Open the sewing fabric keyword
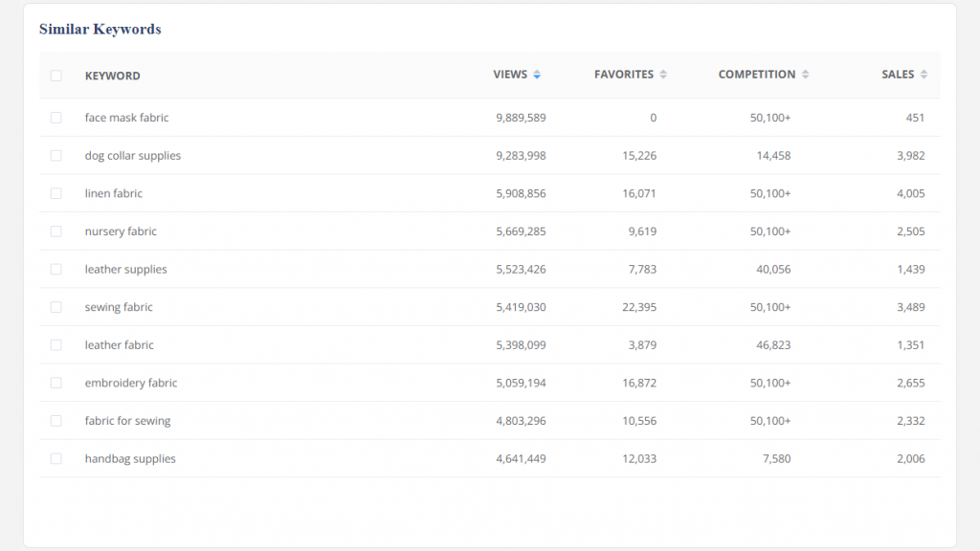 pyautogui.click(x=119, y=307)
